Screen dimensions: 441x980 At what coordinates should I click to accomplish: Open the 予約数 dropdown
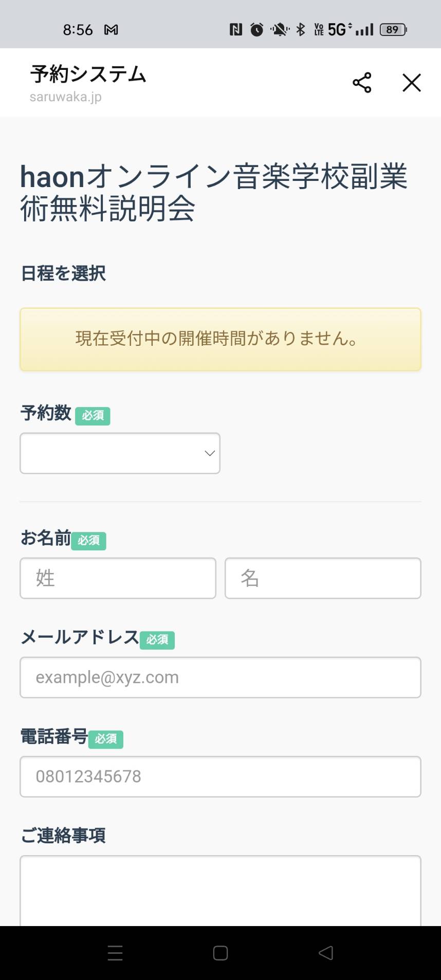(120, 453)
